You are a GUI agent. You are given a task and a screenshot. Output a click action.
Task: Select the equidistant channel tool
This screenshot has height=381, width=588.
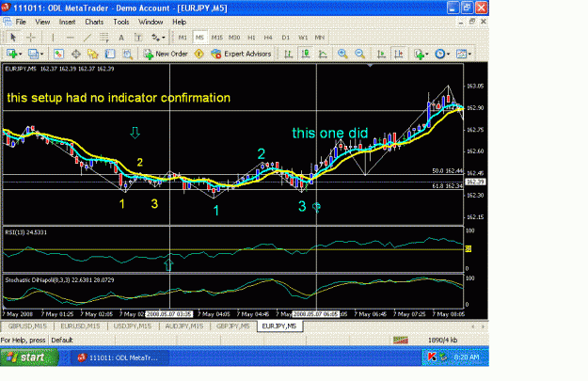103,37
